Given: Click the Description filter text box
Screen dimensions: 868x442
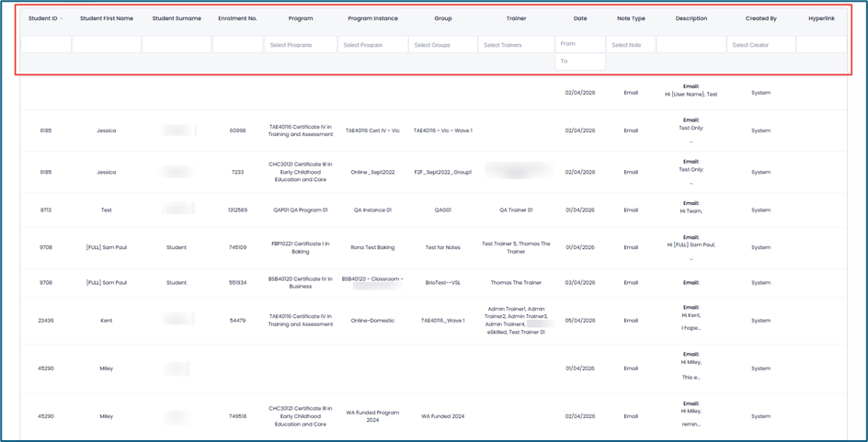Looking at the screenshot, I should [x=691, y=44].
